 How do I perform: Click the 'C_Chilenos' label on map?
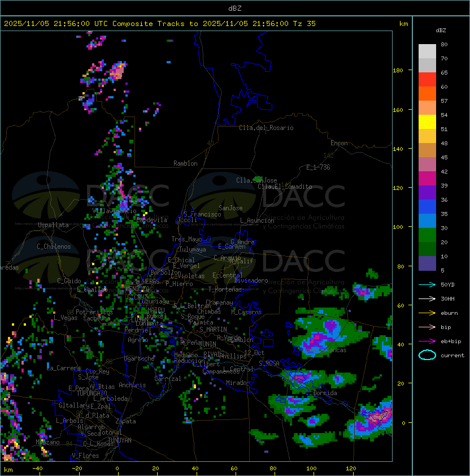coord(54,246)
